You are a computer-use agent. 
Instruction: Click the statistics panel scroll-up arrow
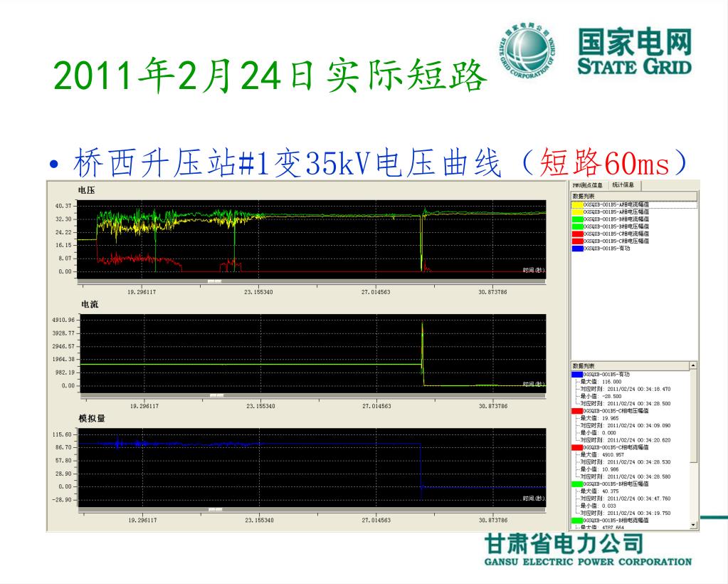[x=693, y=366]
